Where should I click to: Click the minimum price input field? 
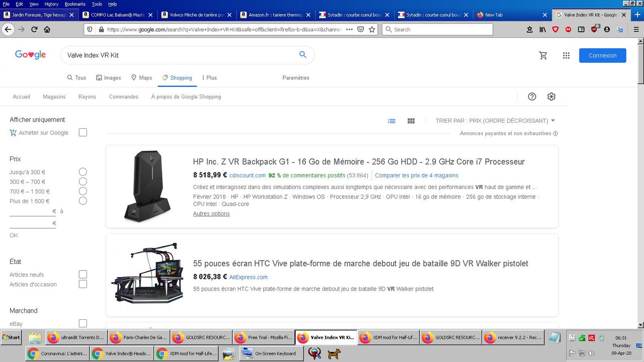point(33,211)
